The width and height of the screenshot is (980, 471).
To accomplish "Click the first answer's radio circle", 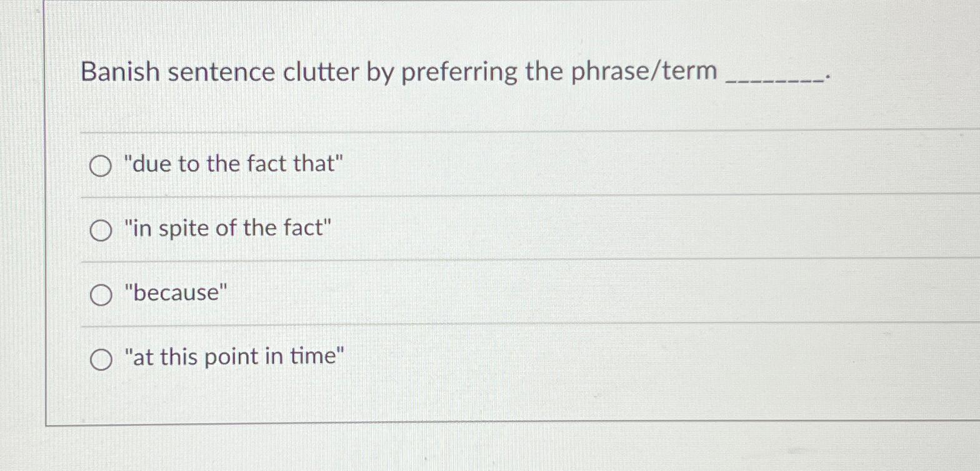I will [100, 166].
